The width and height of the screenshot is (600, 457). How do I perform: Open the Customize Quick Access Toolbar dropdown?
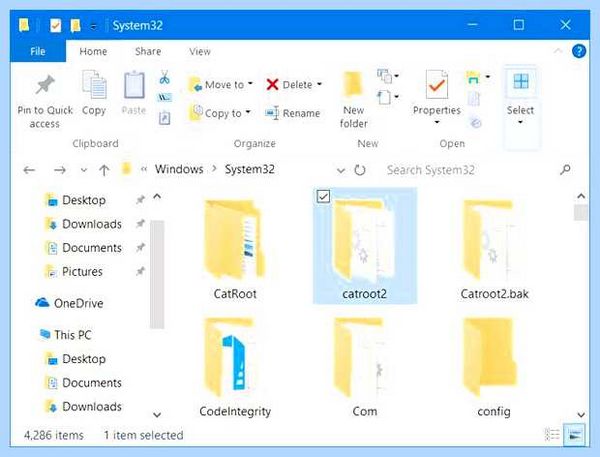(93, 26)
